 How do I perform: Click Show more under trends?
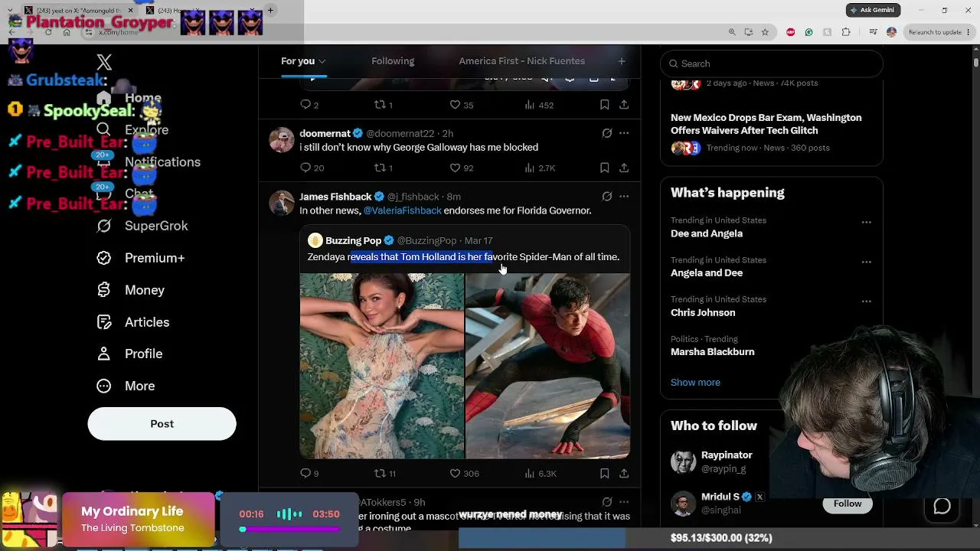tap(695, 383)
